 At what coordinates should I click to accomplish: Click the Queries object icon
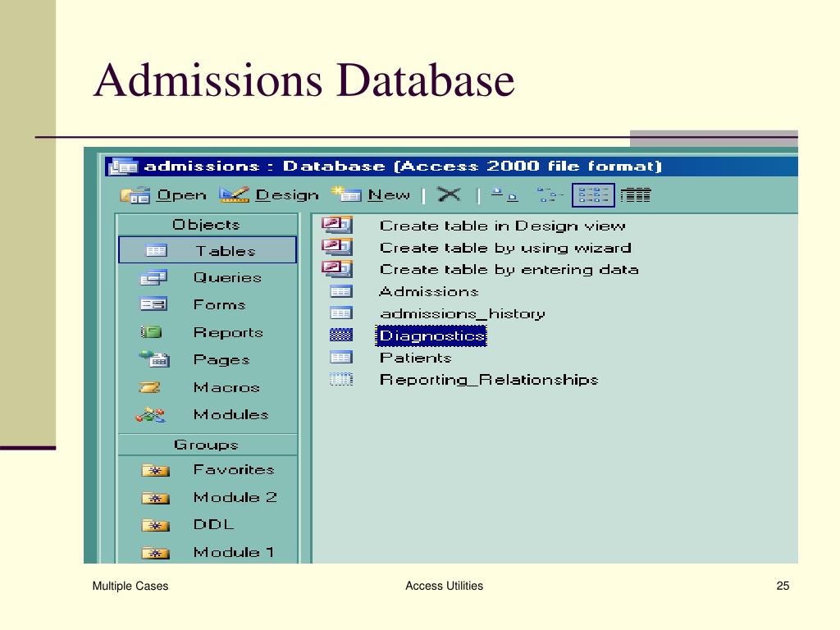(x=153, y=277)
